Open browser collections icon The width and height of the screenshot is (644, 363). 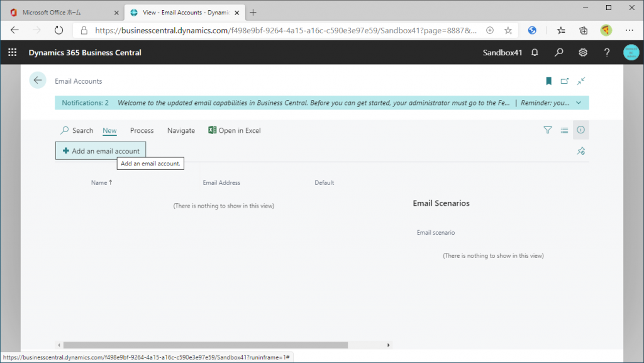(583, 30)
